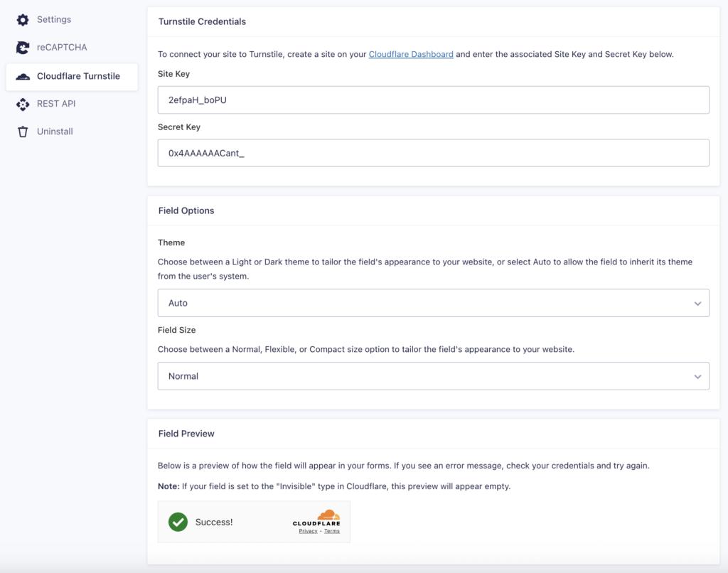Expand the Theme selector chevron

[697, 303]
